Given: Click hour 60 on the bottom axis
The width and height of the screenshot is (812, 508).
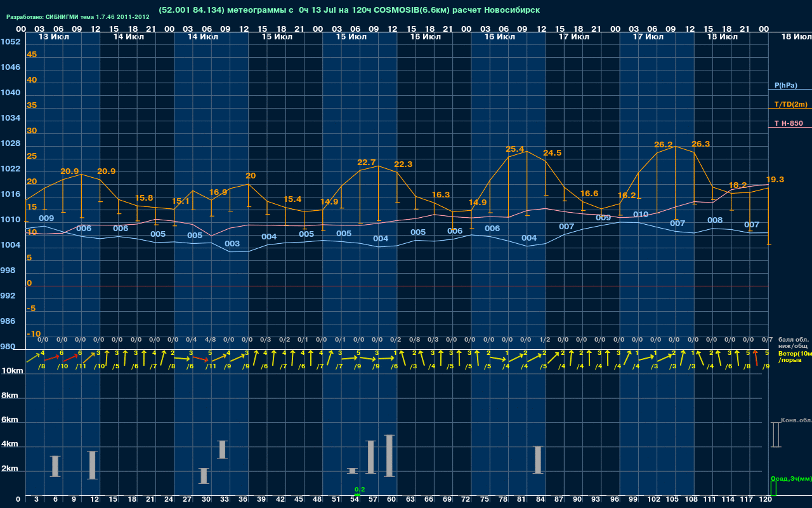Looking at the screenshot, I should tap(392, 500).
